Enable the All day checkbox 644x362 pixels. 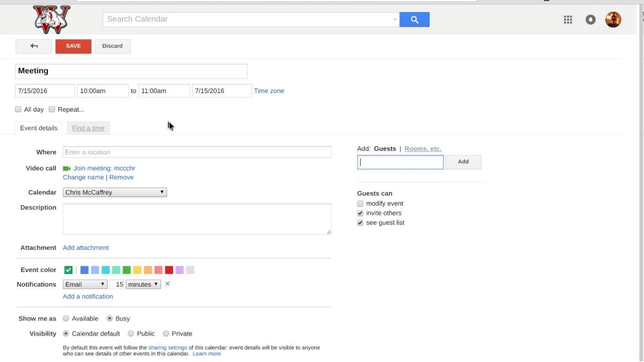(x=18, y=109)
